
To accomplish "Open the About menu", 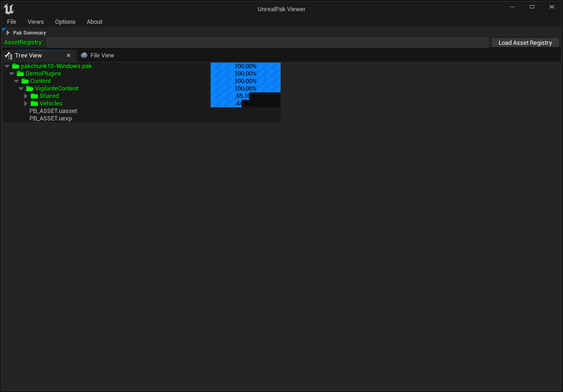I will coord(95,22).
